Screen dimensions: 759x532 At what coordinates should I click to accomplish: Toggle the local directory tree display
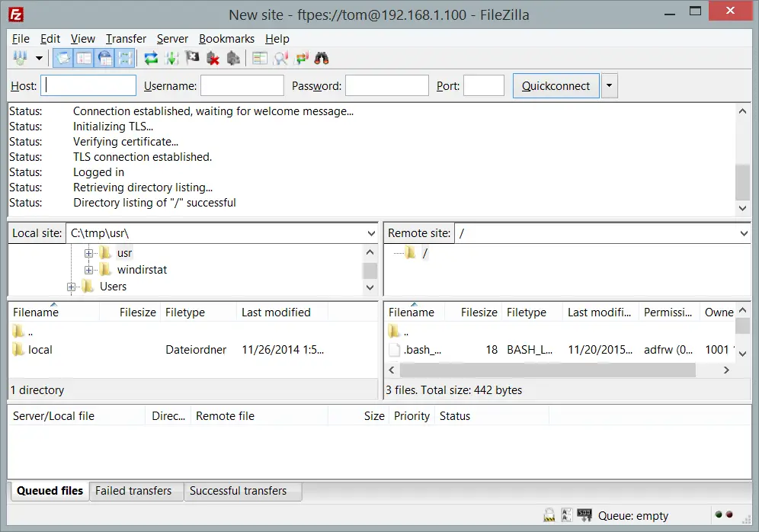tap(84, 59)
